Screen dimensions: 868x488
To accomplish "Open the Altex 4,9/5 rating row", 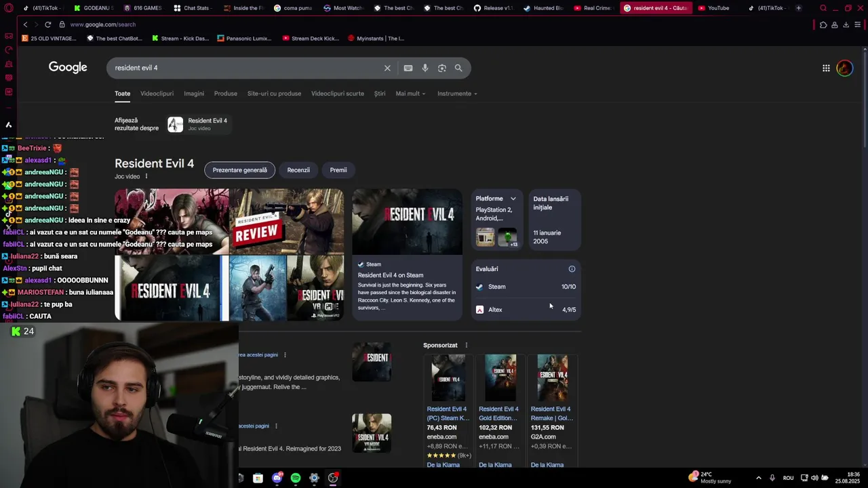I will pyautogui.click(x=526, y=310).
